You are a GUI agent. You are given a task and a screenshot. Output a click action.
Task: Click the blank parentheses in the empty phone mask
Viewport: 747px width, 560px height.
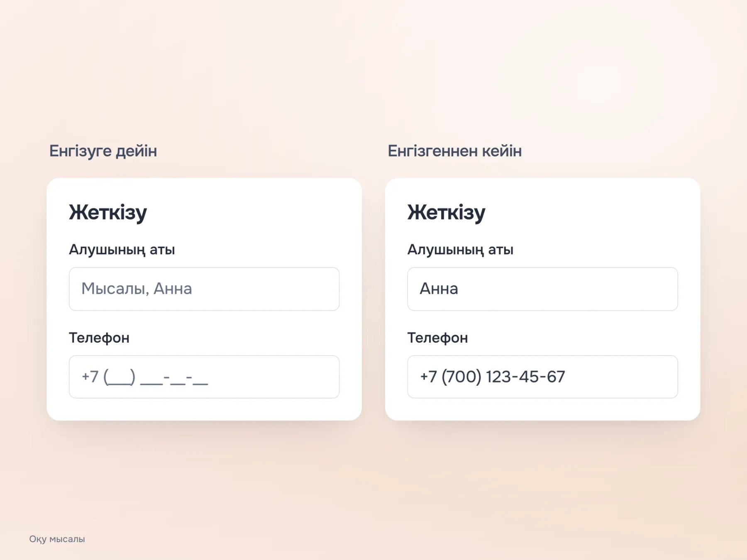[x=120, y=377]
